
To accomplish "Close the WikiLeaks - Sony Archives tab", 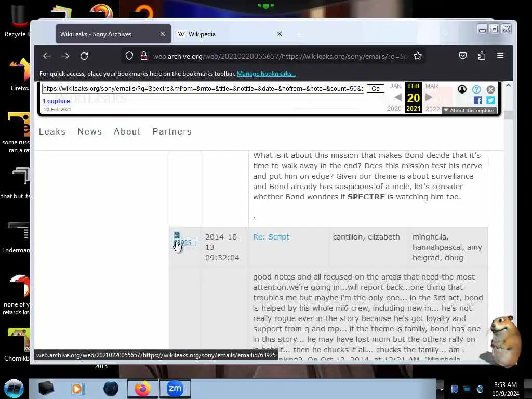I will pyautogui.click(x=163, y=34).
